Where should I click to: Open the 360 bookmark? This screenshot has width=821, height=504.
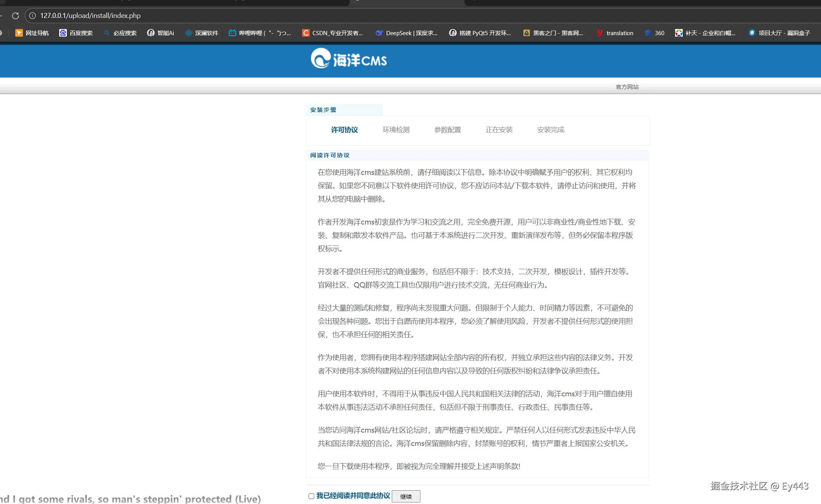(655, 33)
